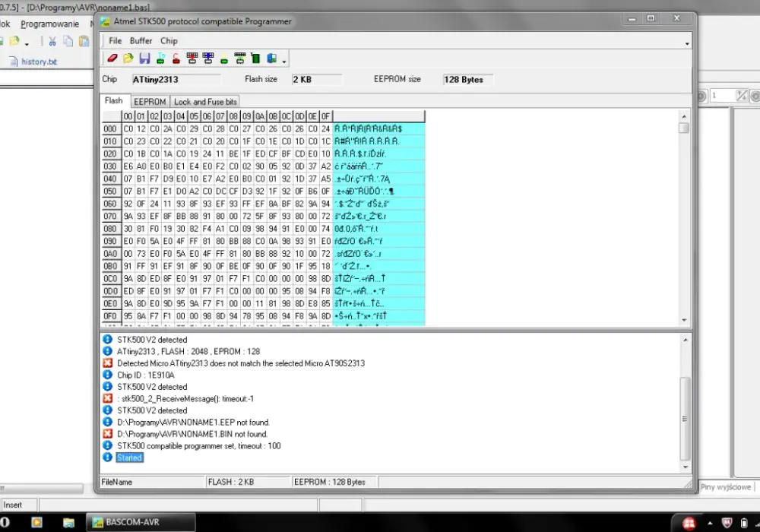This screenshot has width=760, height=532.
Task: Click the blue-and-green auto-program icon
Action: (271, 59)
